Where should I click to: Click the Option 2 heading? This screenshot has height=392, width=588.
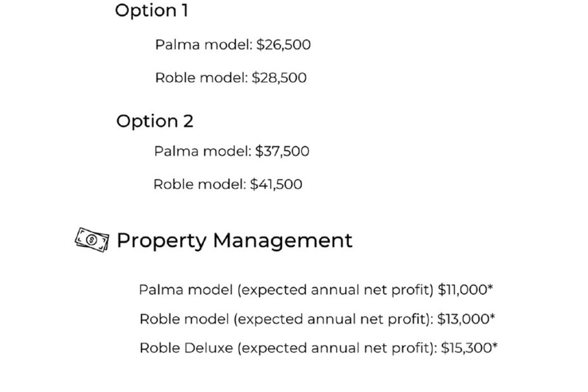point(155,121)
